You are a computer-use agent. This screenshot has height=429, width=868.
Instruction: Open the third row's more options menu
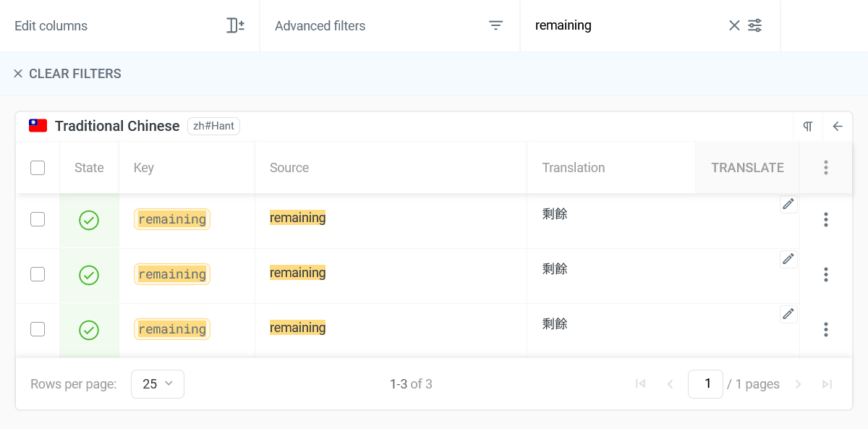click(825, 330)
